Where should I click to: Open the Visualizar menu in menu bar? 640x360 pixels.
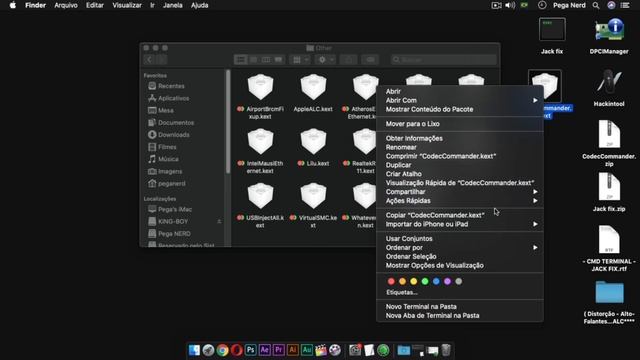pos(127,5)
